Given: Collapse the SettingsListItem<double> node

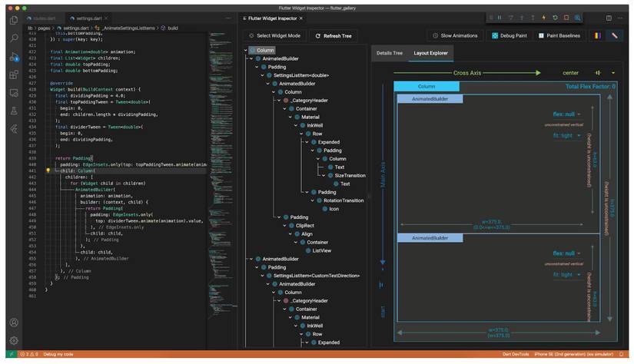Looking at the screenshot, I should (262, 75).
